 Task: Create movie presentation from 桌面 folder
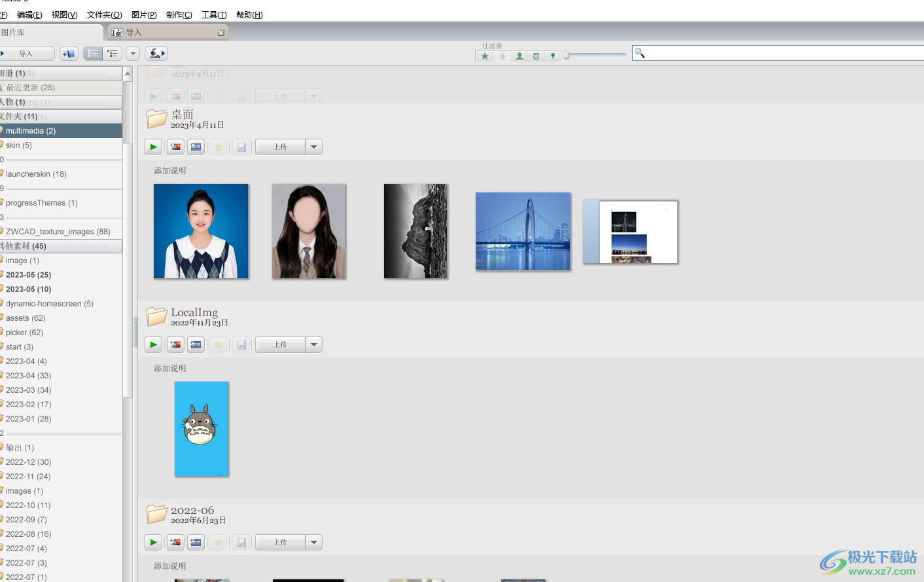(196, 147)
